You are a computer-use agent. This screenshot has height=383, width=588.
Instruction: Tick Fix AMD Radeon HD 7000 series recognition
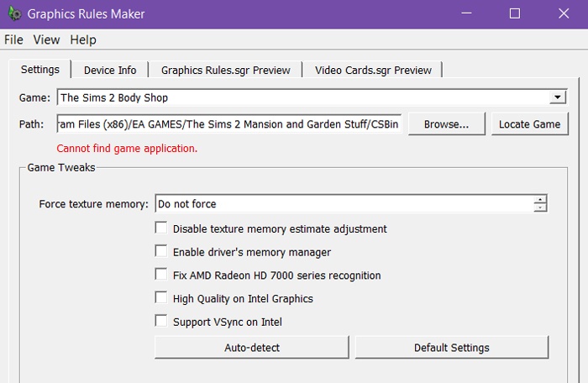pyautogui.click(x=161, y=275)
